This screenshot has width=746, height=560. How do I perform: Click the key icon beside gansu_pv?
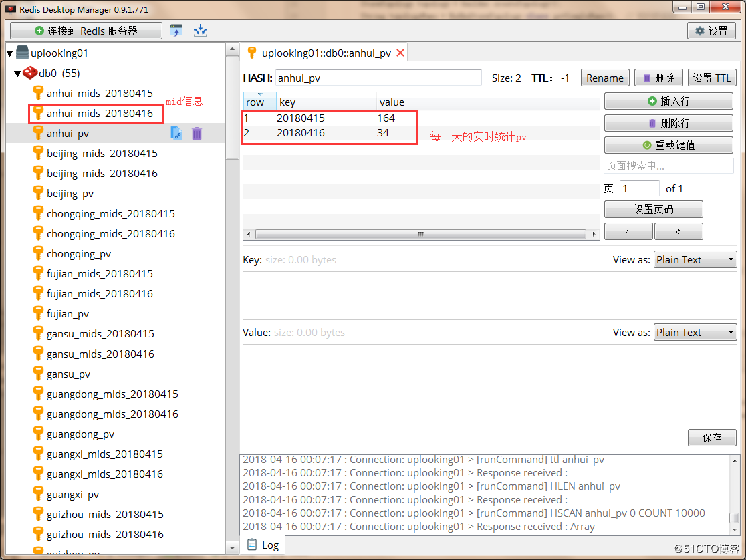point(38,374)
